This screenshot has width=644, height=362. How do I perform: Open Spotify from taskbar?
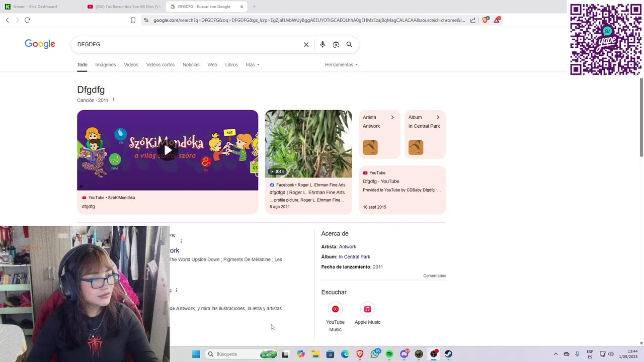(x=389, y=354)
